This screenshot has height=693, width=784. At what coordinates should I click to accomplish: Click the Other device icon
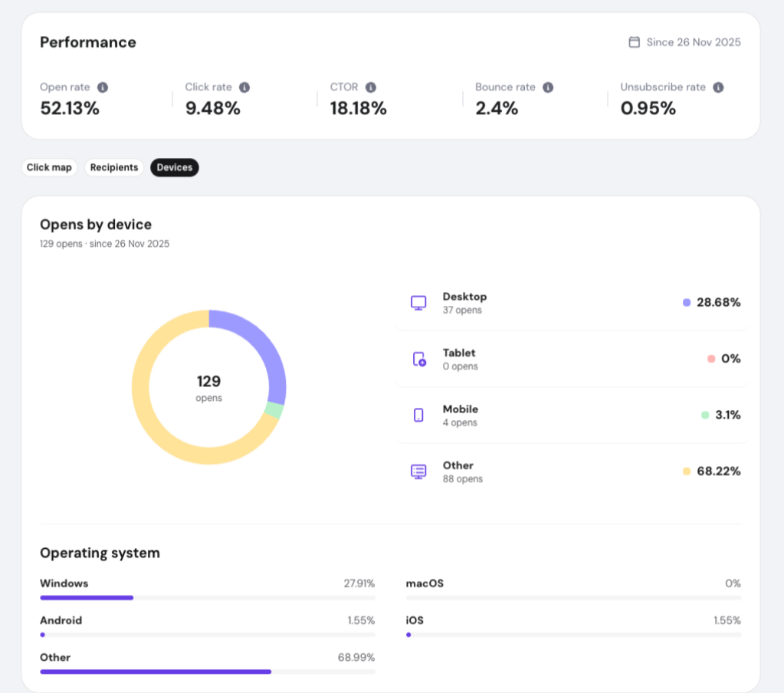418,471
